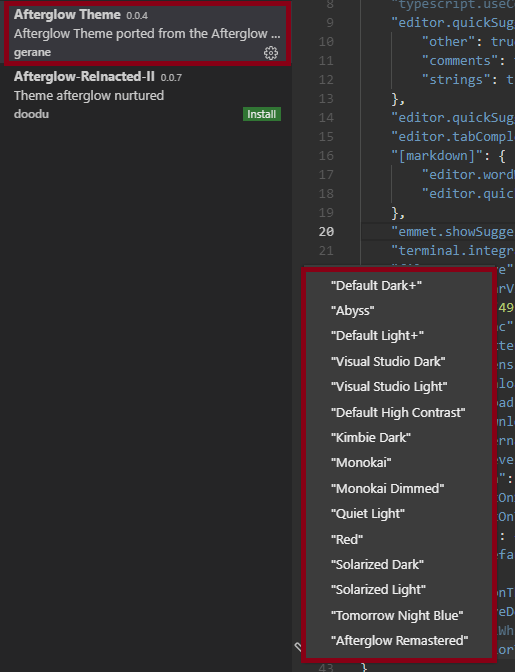Click the "emmet.showSugge" setting on line 20
Image resolution: width=515 pixels, height=672 pixels.
click(x=452, y=232)
